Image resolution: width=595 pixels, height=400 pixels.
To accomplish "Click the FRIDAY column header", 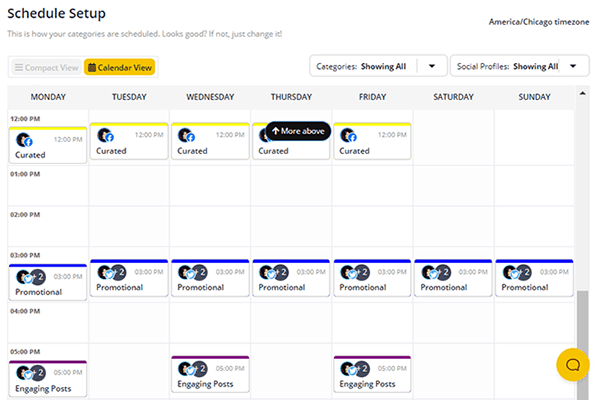I will tap(372, 97).
